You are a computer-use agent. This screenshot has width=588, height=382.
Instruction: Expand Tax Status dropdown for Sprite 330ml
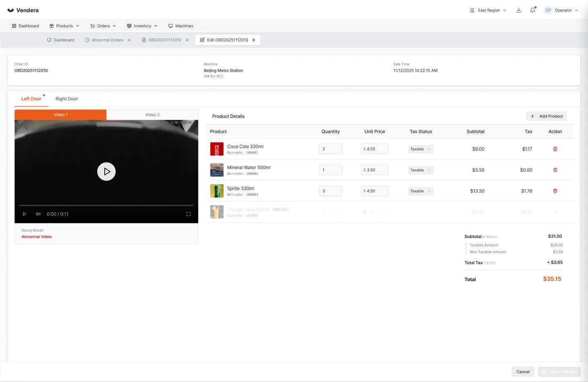pyautogui.click(x=420, y=191)
